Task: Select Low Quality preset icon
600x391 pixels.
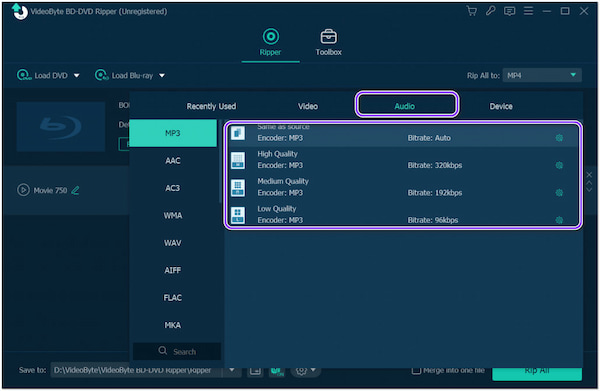Action: click(238, 215)
